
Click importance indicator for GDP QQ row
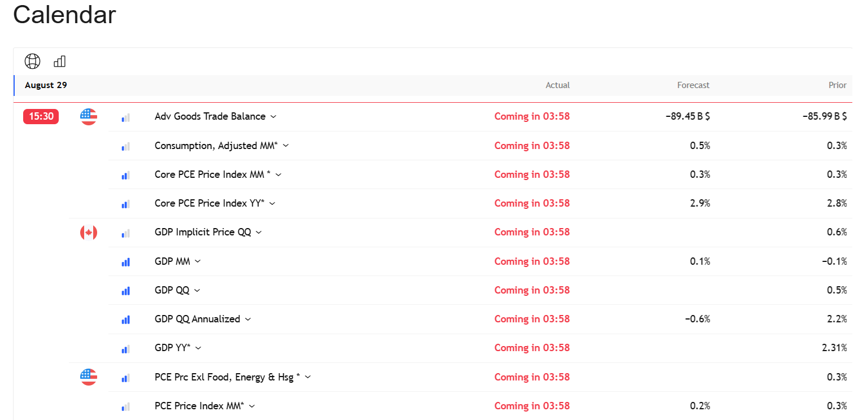[x=125, y=291]
